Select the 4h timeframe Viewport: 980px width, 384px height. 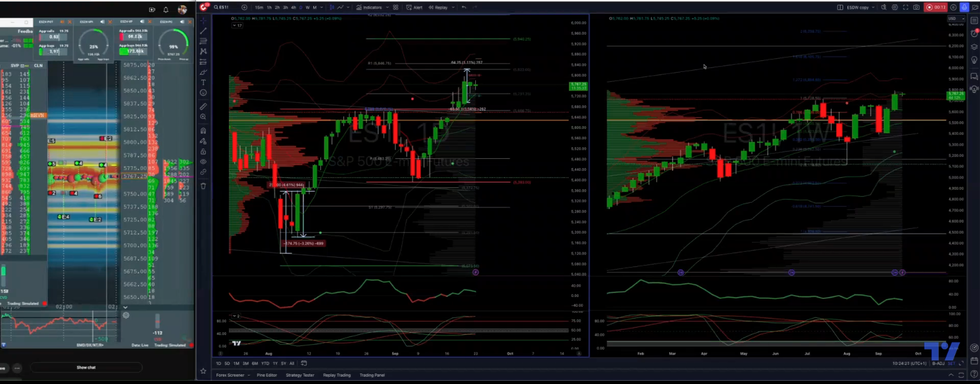click(294, 7)
